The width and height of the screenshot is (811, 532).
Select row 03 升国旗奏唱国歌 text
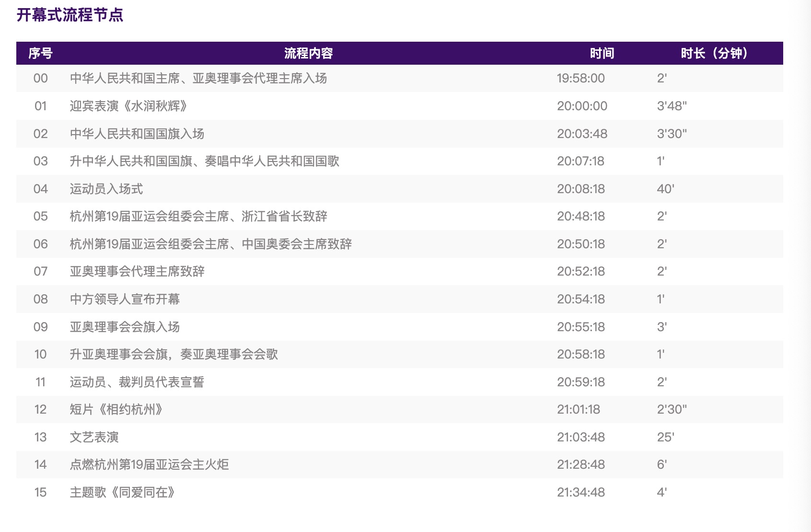(205, 161)
